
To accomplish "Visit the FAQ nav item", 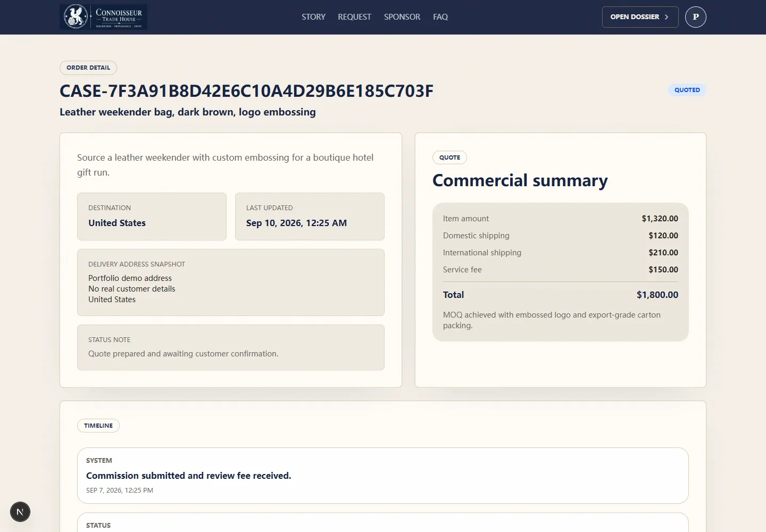I will [440, 17].
